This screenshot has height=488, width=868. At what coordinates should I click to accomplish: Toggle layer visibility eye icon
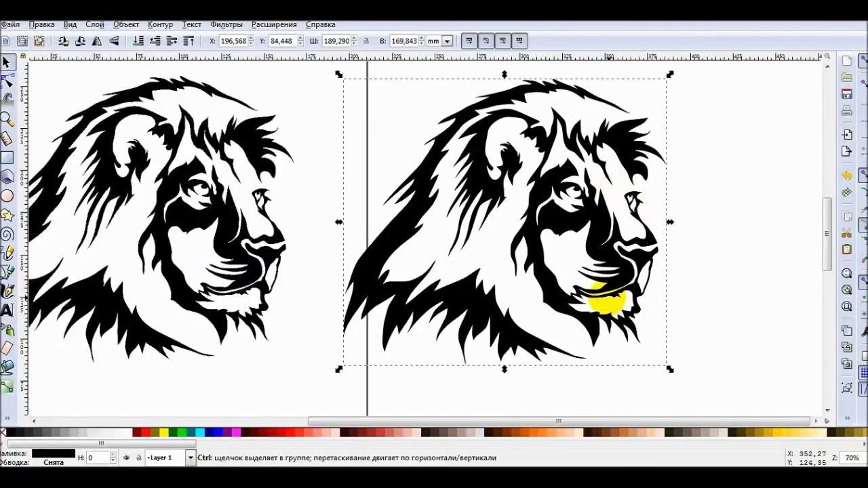coord(126,457)
